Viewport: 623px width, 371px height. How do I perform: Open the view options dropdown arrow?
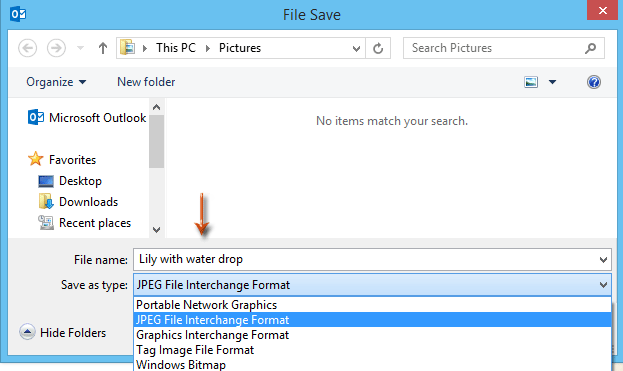552,82
